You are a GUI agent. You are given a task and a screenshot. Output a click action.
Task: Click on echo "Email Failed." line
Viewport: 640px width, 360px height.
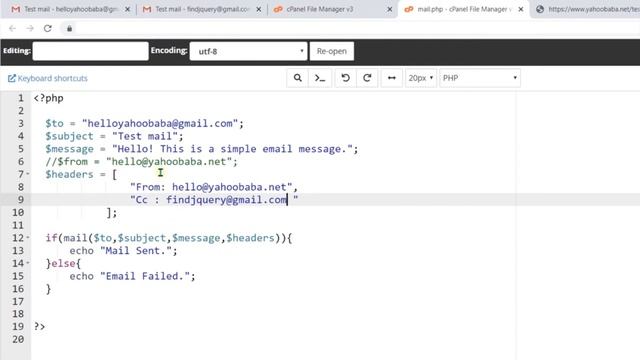tap(132, 276)
